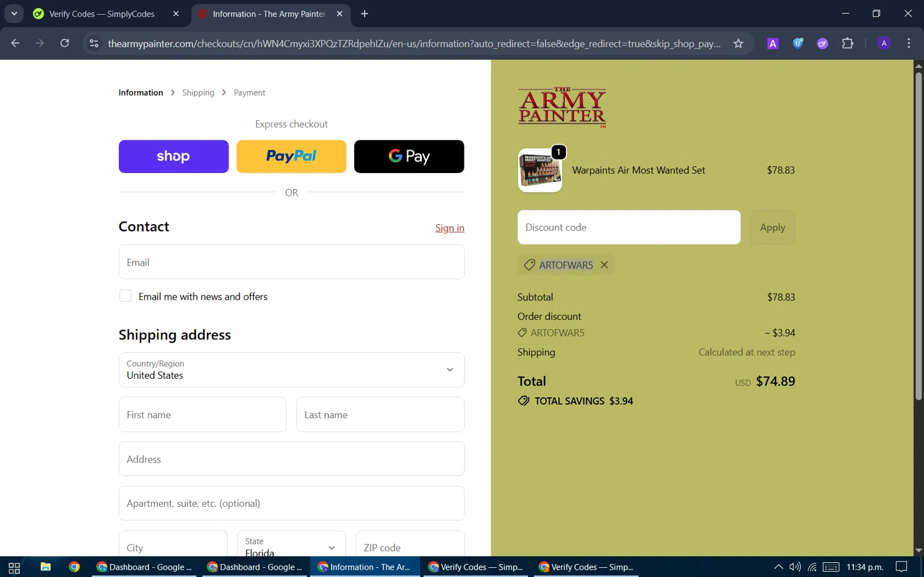The height and width of the screenshot is (577, 924).
Task: Click the Sign in link
Action: pyautogui.click(x=450, y=228)
